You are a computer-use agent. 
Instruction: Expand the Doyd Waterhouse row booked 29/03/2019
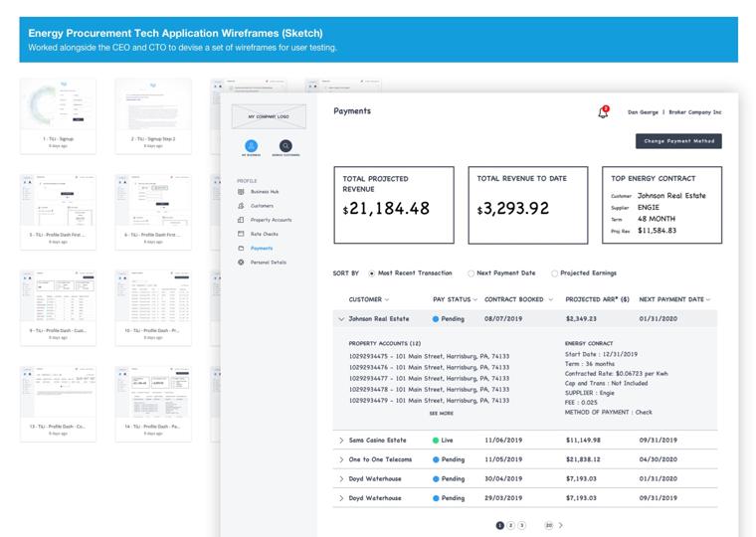click(x=341, y=498)
